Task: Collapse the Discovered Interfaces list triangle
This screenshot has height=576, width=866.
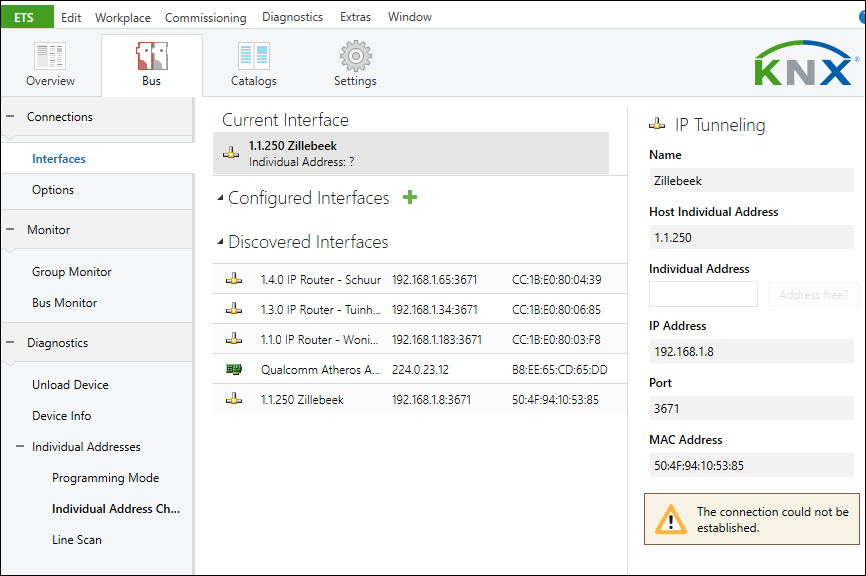Action: [220, 241]
